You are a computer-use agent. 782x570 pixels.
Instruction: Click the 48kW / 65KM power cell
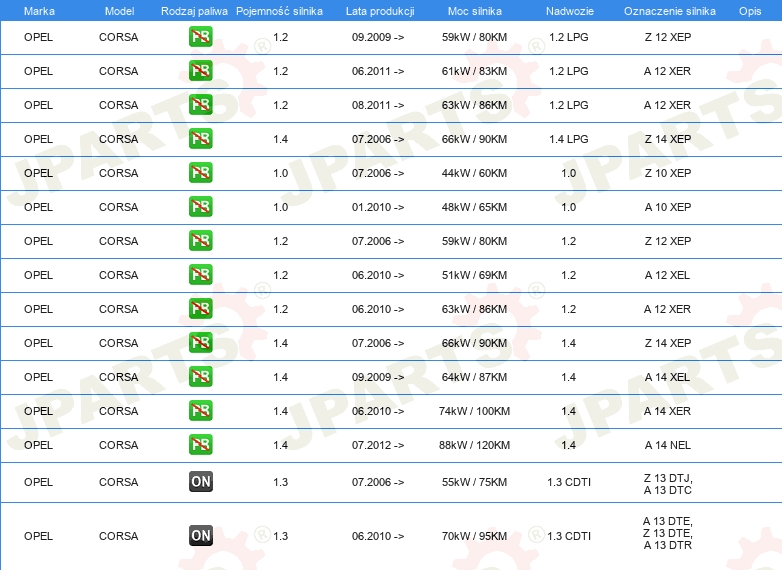474,207
